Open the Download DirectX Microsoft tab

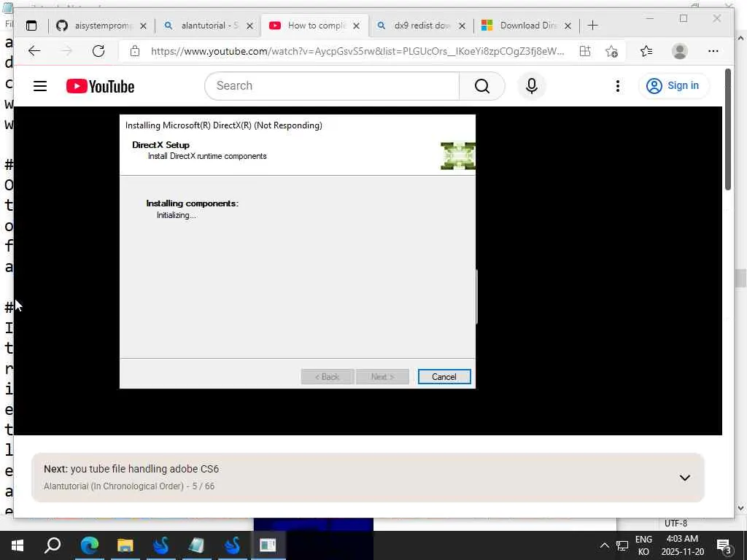coord(527,26)
